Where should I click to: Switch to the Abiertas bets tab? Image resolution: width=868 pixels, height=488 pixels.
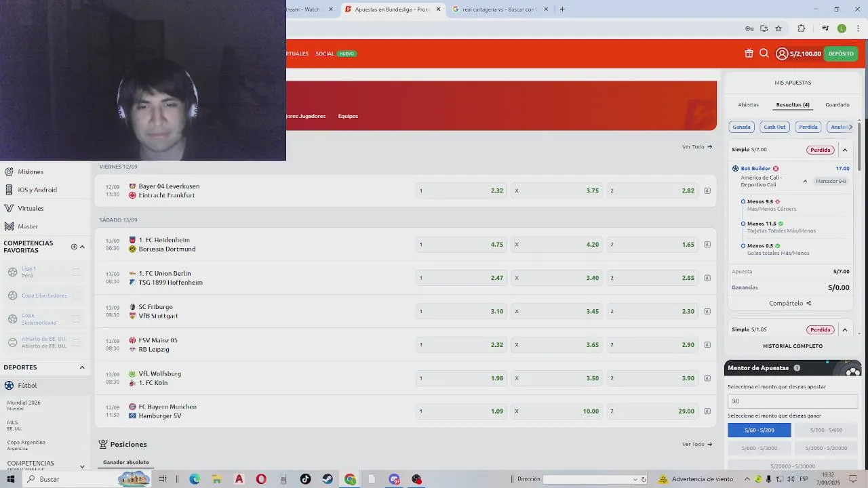click(748, 104)
